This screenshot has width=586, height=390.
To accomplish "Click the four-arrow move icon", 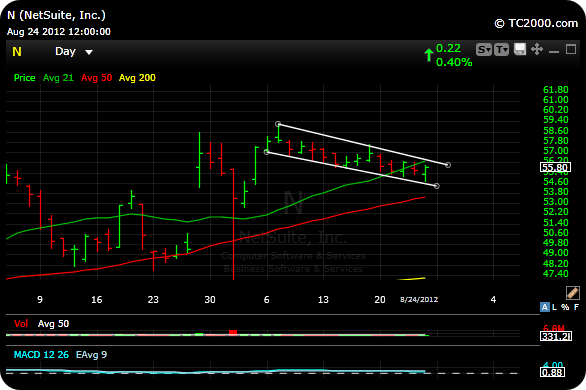I will click(x=537, y=49).
